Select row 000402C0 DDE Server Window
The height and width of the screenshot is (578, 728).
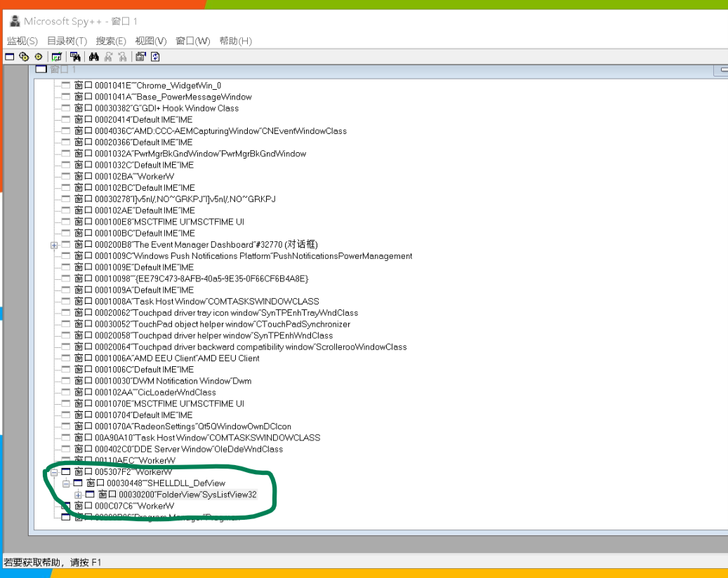pos(179,449)
